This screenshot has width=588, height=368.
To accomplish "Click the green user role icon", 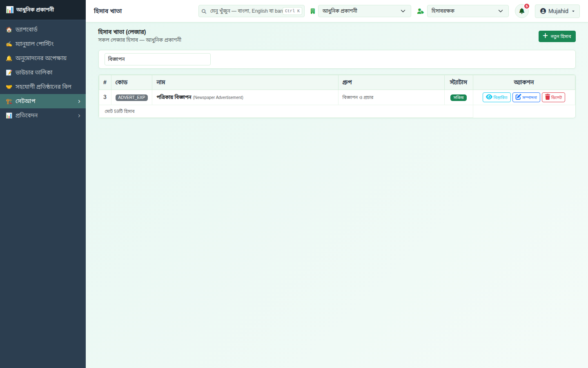I will point(420,11).
